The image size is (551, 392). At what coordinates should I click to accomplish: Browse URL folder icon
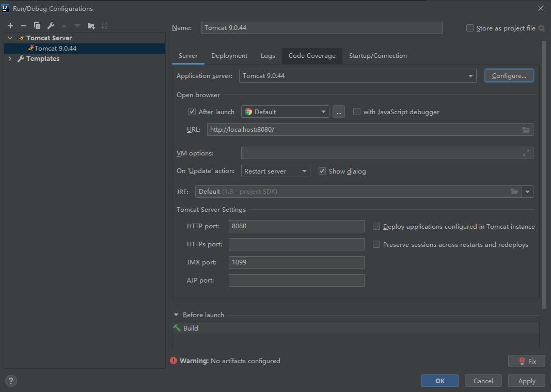(x=526, y=130)
